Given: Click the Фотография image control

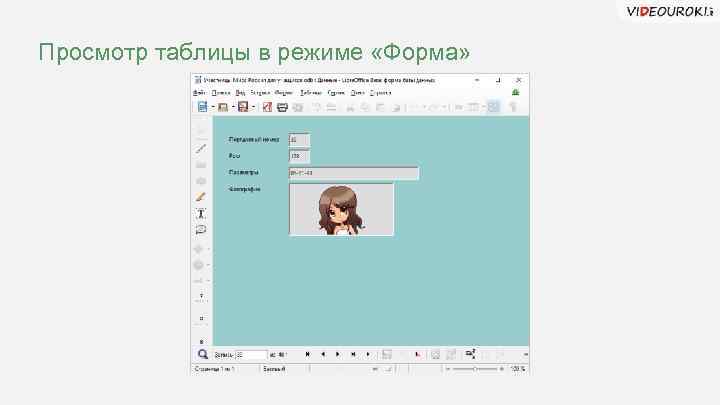Looking at the screenshot, I should (x=341, y=209).
